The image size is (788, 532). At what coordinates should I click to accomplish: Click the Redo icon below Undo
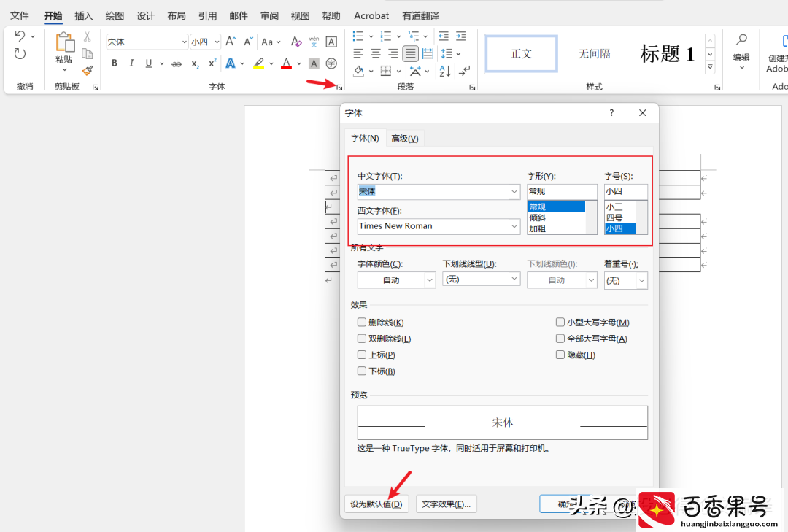20,53
